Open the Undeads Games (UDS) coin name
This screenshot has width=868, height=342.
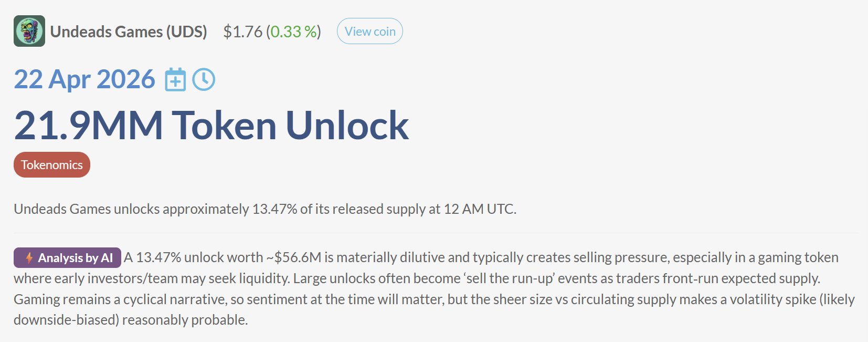pyautogui.click(x=129, y=32)
